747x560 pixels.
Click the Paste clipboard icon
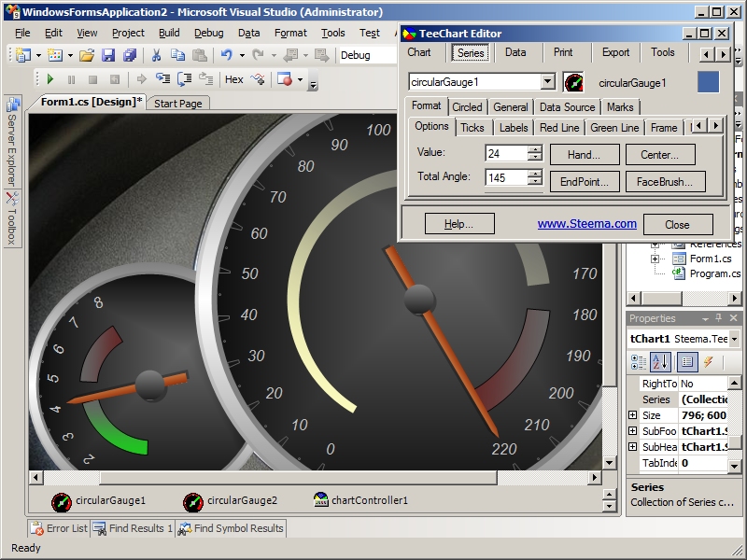(x=200, y=56)
